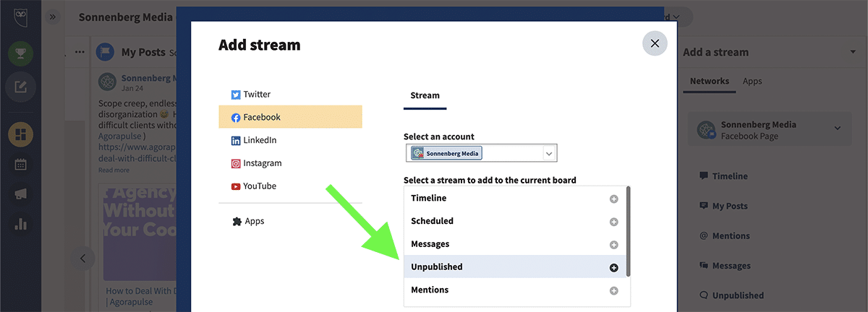Open the compose post icon
Viewport: 868px width, 312px height.
coord(20,87)
